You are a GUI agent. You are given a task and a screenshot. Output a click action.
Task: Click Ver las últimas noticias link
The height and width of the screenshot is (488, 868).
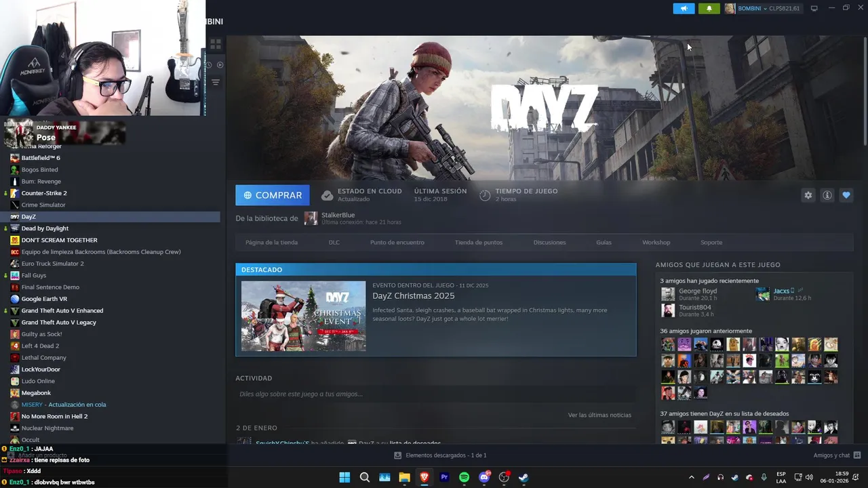[599, 415]
